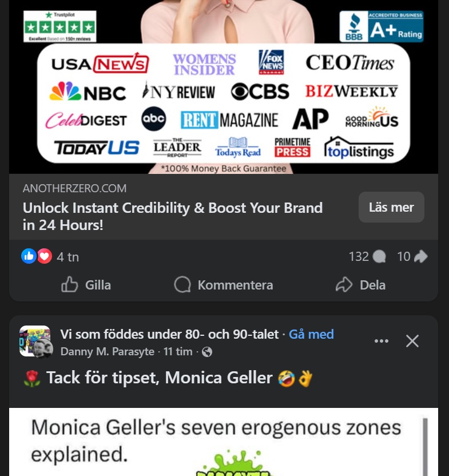
Task: Join group via Gå med link
Action: [311, 334]
